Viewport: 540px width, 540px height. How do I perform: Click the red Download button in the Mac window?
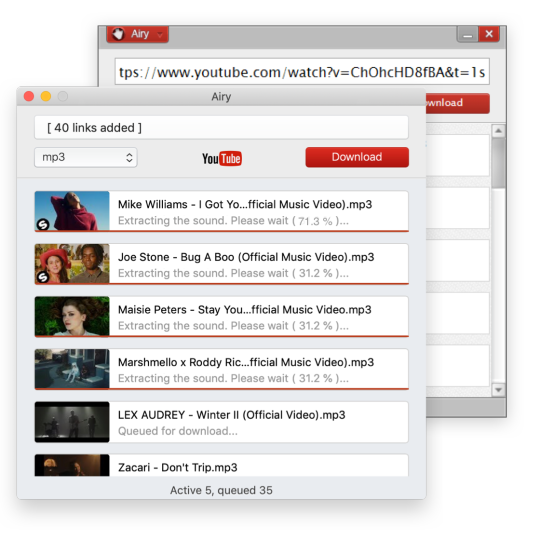pyautogui.click(x=357, y=157)
